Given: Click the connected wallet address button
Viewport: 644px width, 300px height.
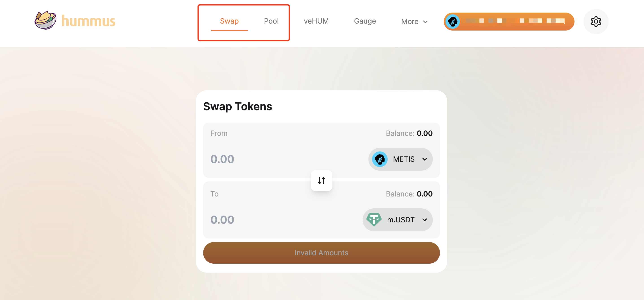Looking at the screenshot, I should 515,22.
